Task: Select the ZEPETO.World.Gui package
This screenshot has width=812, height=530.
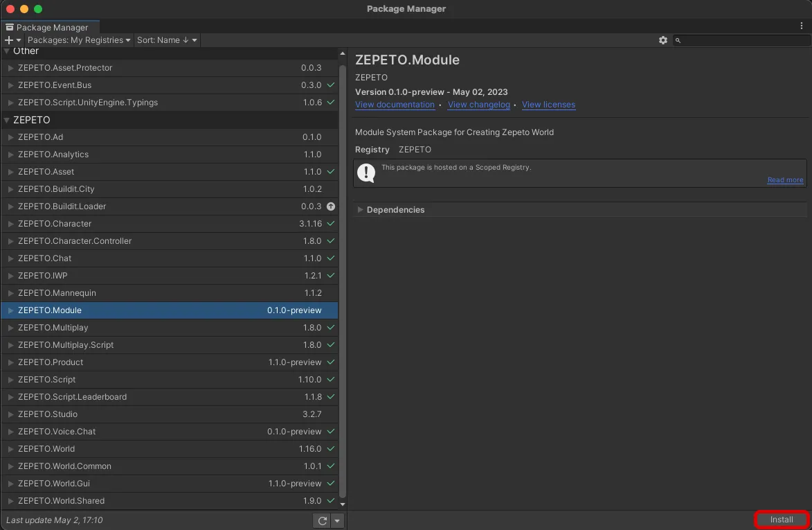Action: (170, 484)
